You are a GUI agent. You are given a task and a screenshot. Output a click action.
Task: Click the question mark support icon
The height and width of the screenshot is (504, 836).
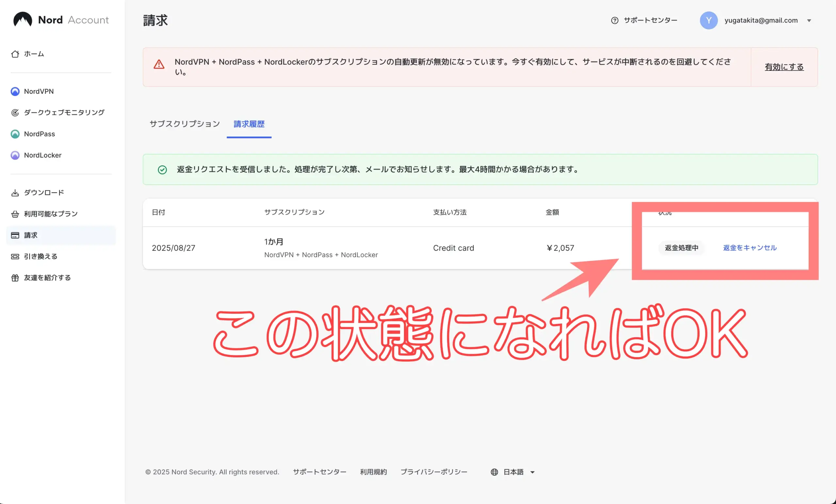(615, 20)
